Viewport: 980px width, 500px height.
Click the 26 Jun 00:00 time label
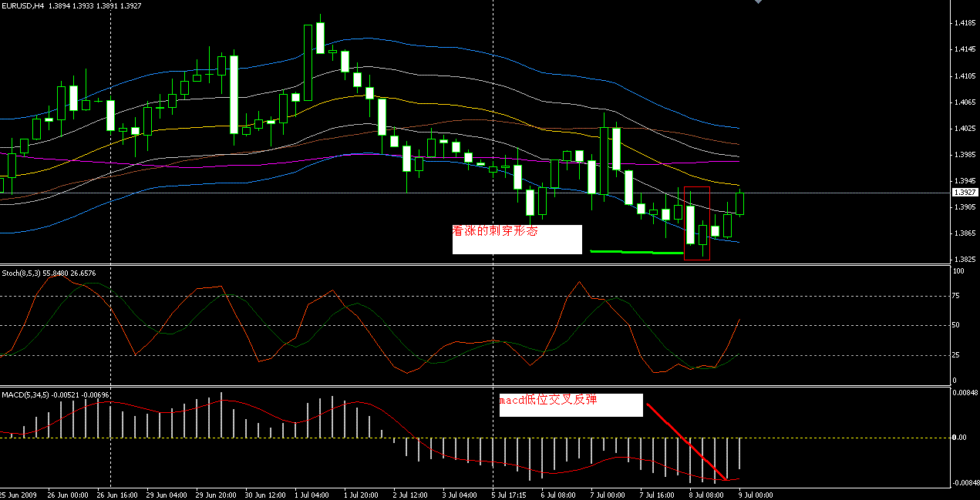coord(67,495)
